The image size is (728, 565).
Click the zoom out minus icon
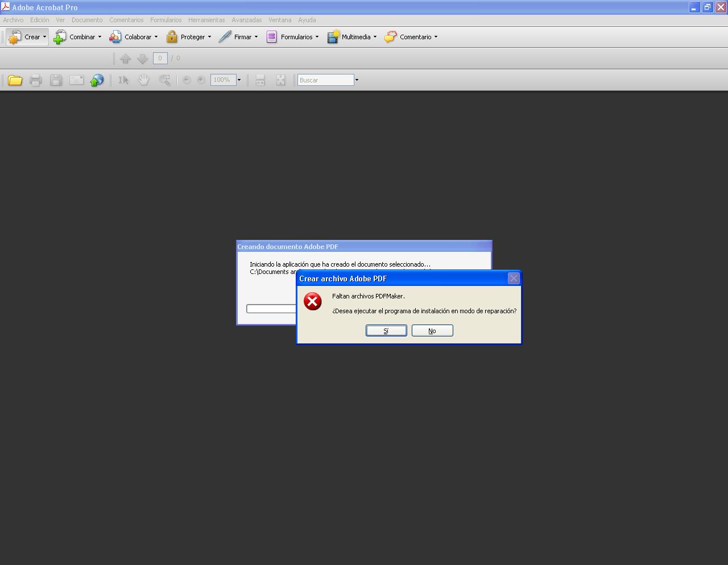click(x=187, y=80)
